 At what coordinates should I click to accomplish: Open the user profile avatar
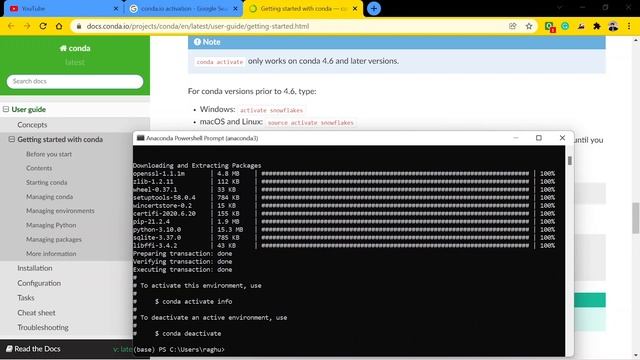[613, 26]
